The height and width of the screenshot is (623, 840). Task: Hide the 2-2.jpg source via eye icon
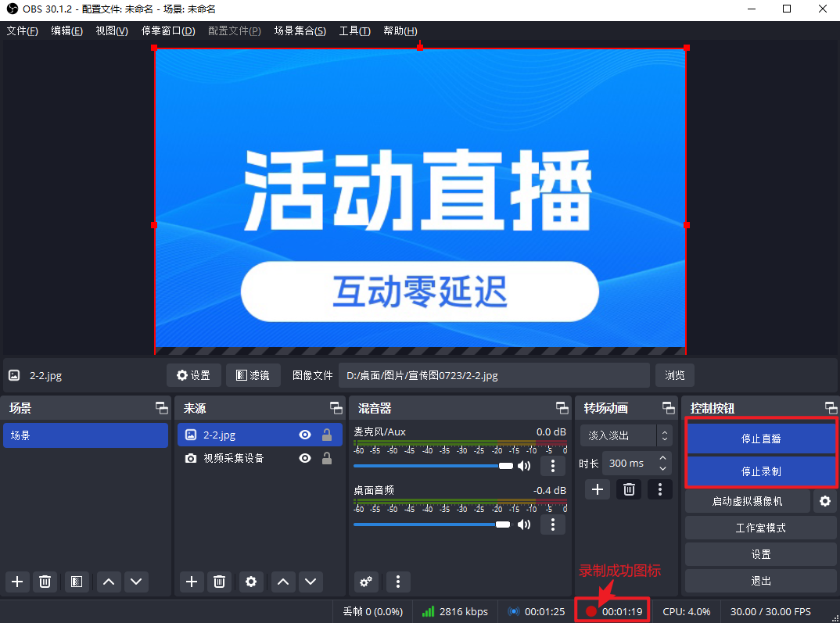point(305,435)
